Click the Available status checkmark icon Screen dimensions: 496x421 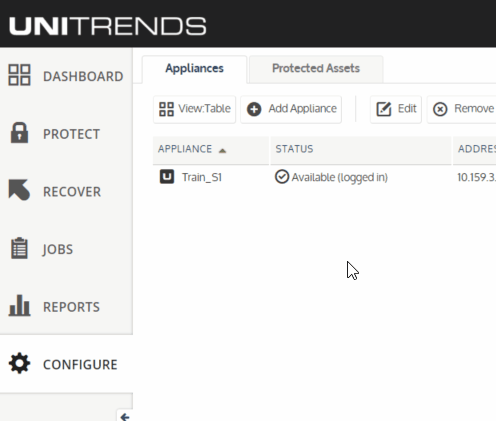coord(282,177)
